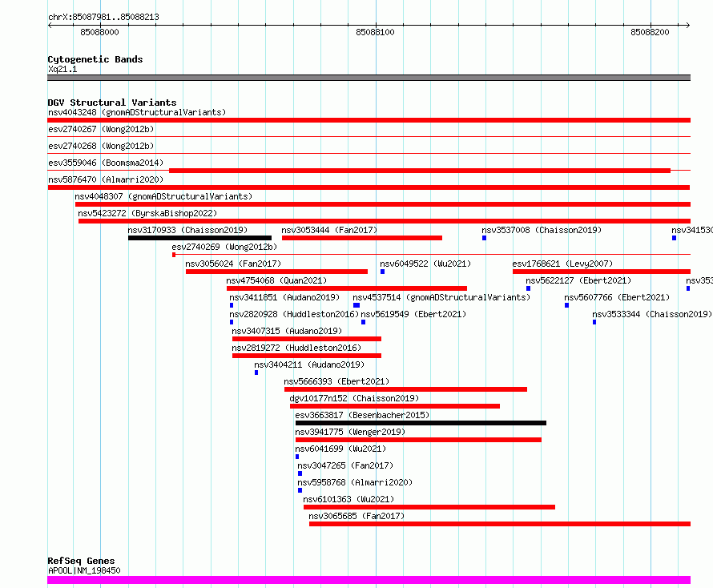Click the red bar of dgv10177n152
Screen dimensions: 713x588
[395, 406]
